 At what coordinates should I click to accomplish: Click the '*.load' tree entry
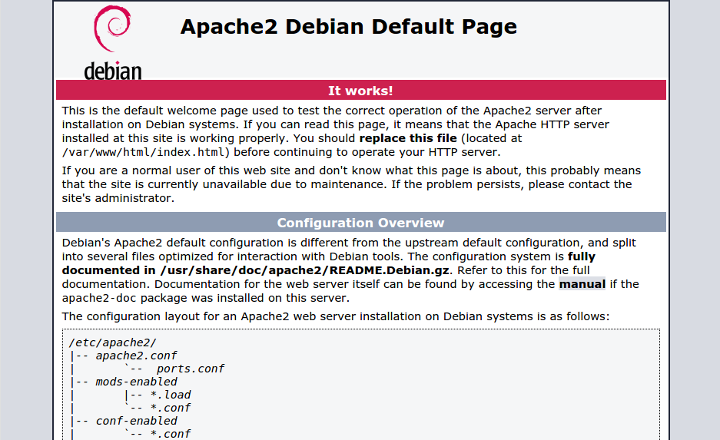click(x=170, y=395)
